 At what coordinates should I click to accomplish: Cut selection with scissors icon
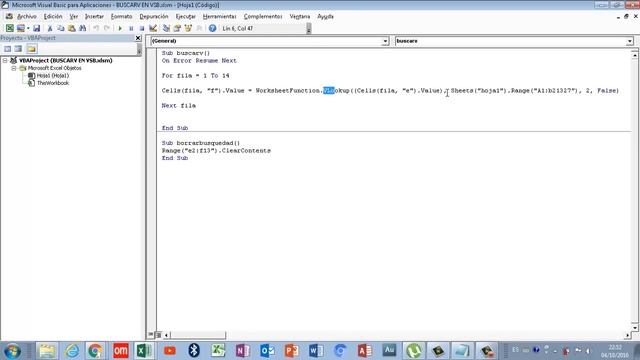pos(50,28)
